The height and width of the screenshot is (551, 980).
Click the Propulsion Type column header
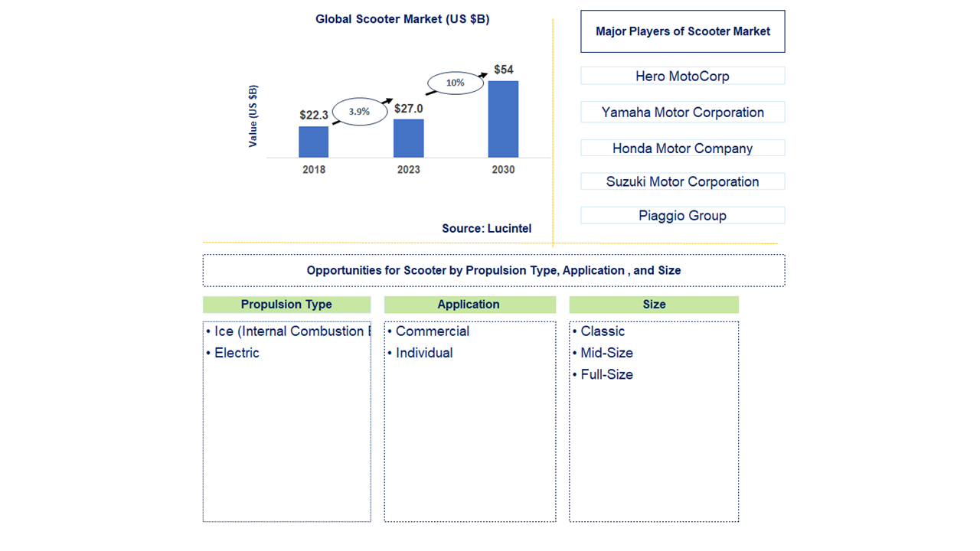point(286,305)
